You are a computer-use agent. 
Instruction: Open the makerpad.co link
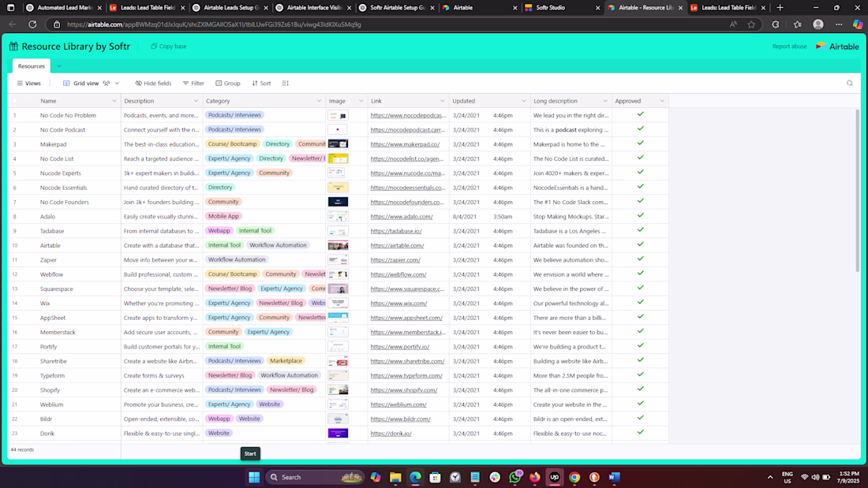pos(405,144)
